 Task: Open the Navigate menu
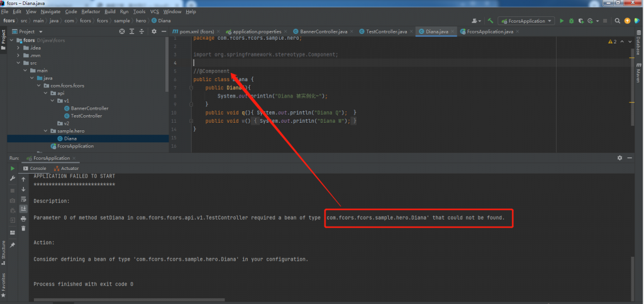point(50,11)
